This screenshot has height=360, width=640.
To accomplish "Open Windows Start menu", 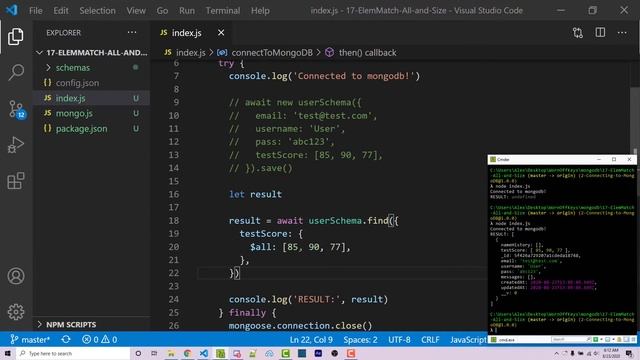I will tap(7, 353).
